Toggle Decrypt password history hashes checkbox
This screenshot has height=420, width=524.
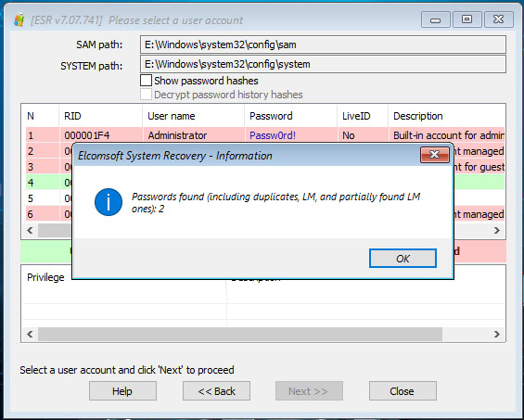pyautogui.click(x=146, y=95)
